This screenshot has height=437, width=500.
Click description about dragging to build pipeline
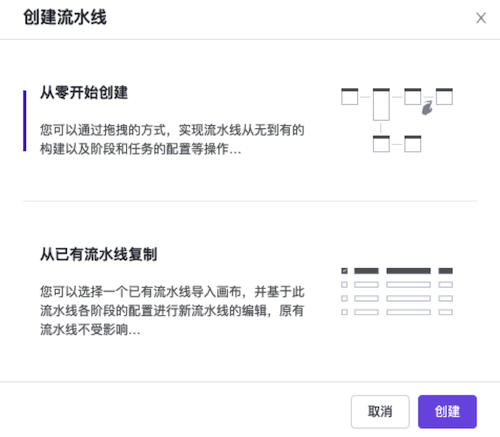[172, 139]
